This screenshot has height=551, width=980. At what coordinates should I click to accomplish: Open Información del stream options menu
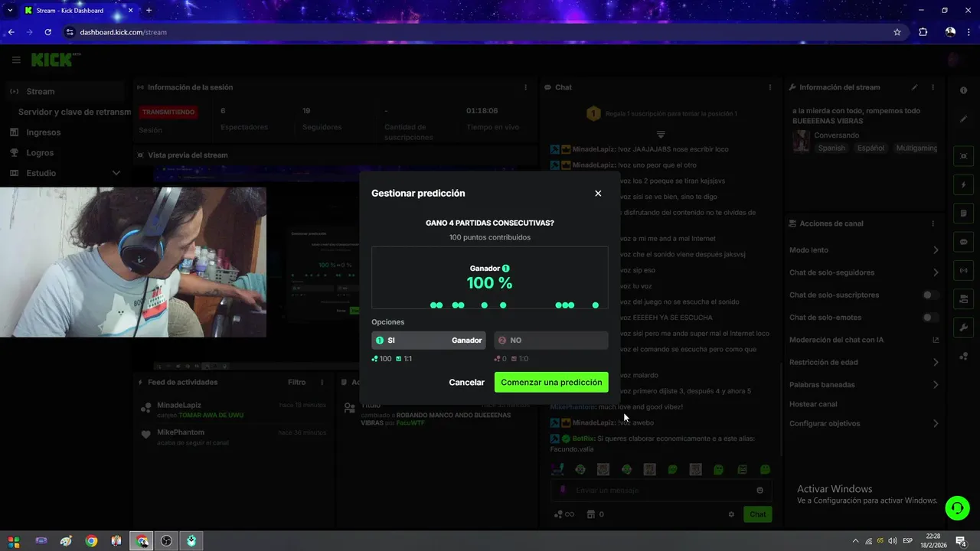[933, 87]
